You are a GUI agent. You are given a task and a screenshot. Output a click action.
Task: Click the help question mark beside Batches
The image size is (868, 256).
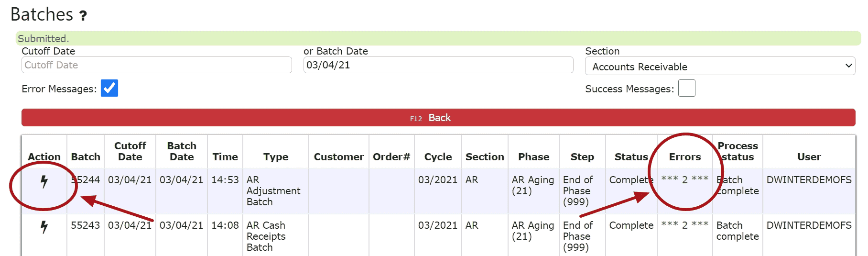[83, 16]
